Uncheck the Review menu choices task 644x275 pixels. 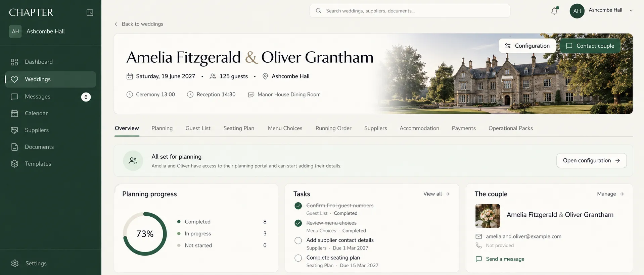tap(298, 223)
